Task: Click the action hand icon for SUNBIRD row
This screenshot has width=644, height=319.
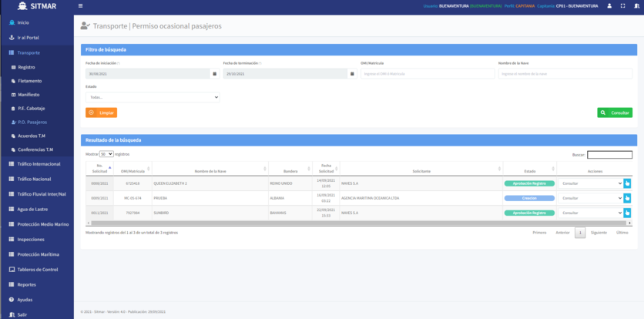Action: 627,213
